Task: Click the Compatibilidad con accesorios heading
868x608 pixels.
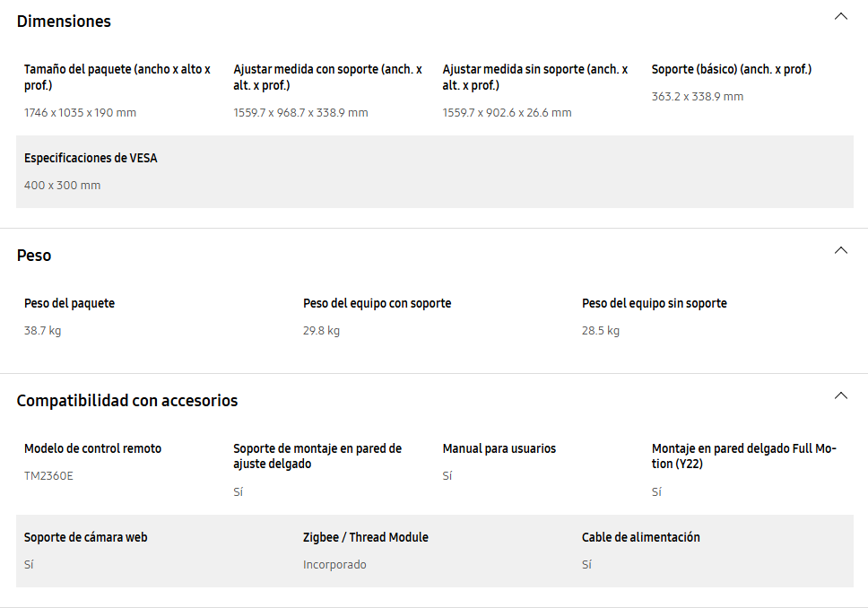Action: 127,400
